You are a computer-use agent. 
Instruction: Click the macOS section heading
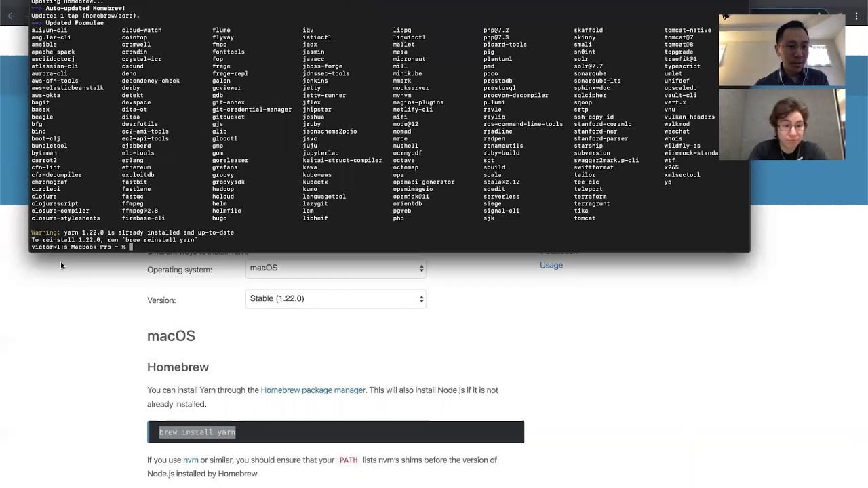(x=171, y=336)
